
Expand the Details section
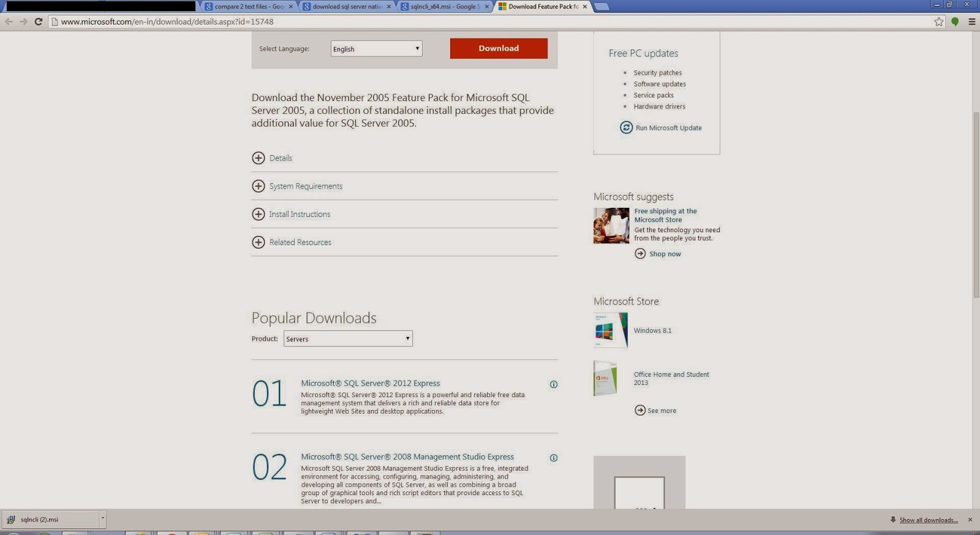pos(258,158)
